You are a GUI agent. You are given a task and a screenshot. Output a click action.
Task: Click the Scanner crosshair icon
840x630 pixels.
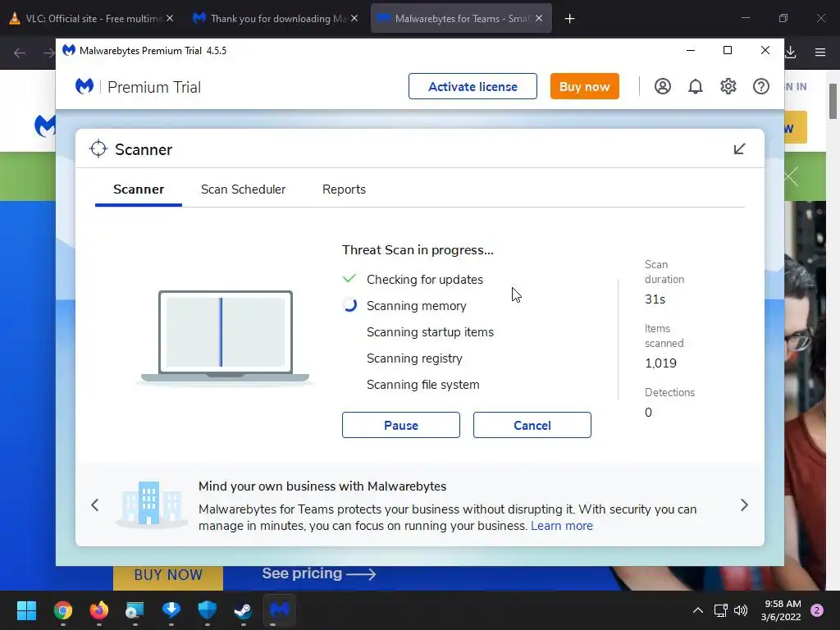click(x=98, y=149)
